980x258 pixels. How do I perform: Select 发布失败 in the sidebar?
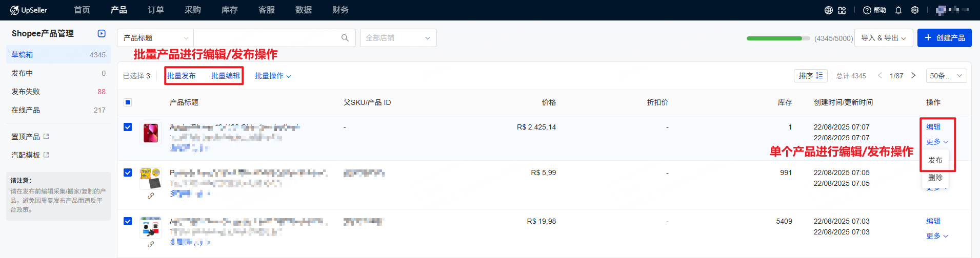point(26,92)
